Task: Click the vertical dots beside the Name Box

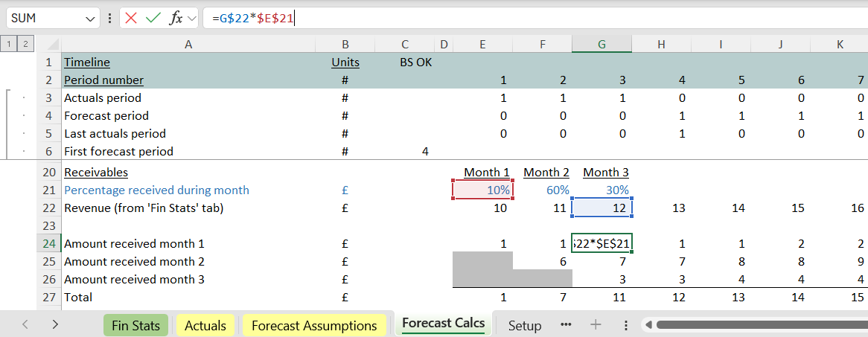Action: point(110,18)
